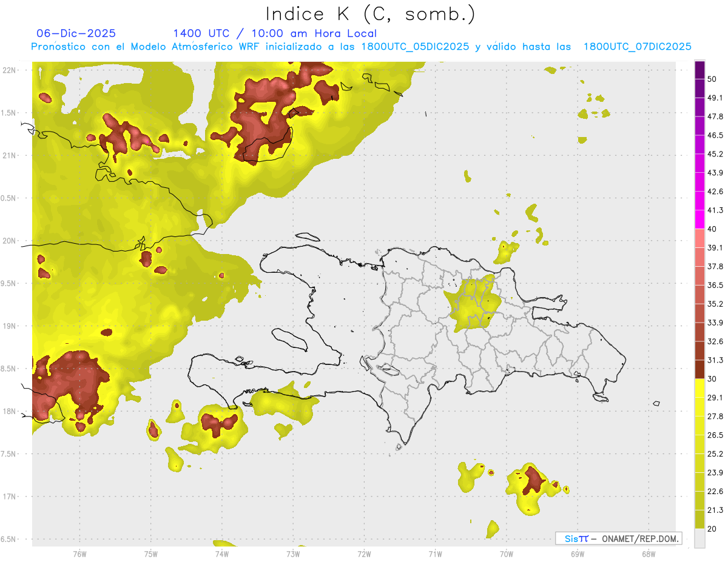728x562 pixels.
Task: Click the legend value 37.8
Action: tap(715, 266)
